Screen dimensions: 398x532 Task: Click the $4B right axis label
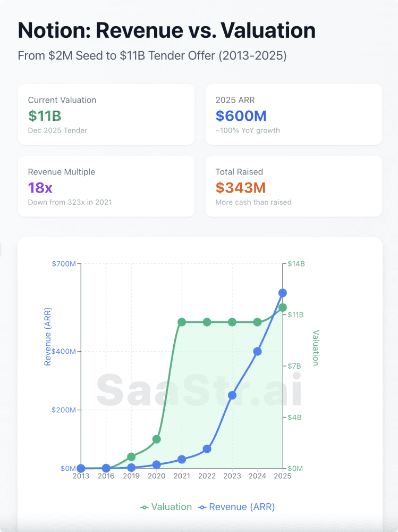294,417
